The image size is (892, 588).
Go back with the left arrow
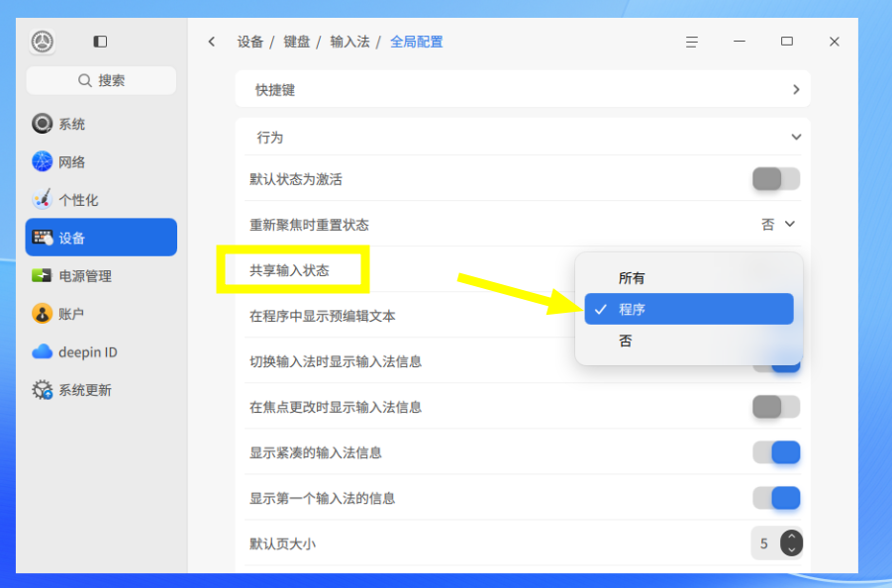212,42
